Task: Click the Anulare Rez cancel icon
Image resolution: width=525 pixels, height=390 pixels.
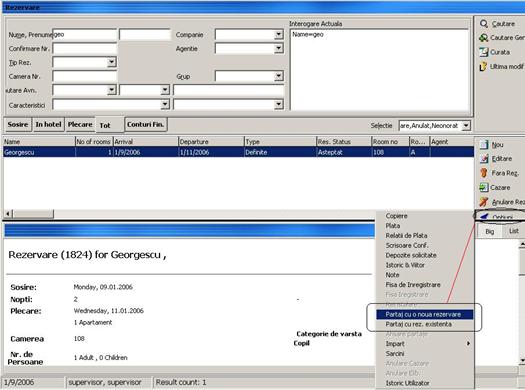Action: 484,202
